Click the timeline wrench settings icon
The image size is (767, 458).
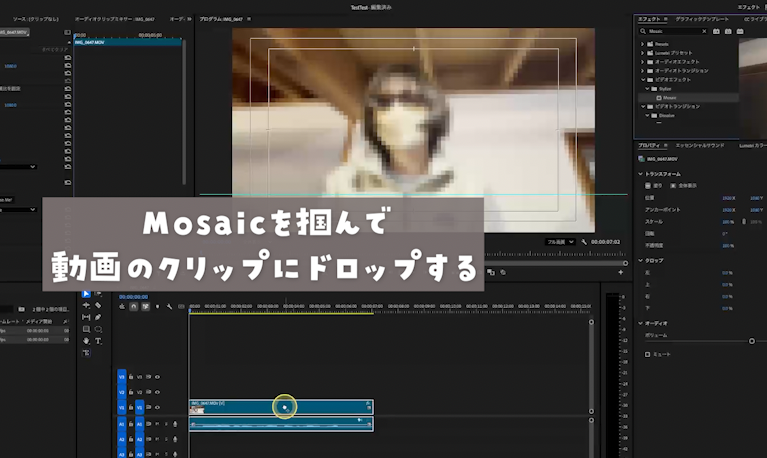[170, 307]
